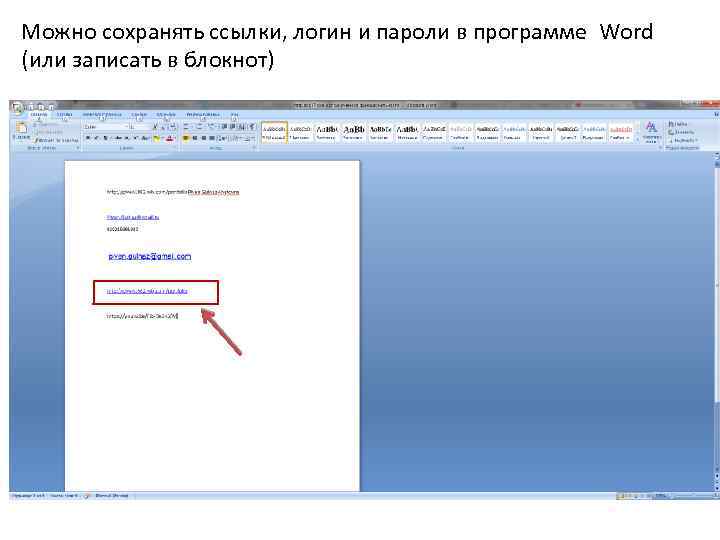720x540 pixels.
Task: Click the language indicator in status bar
Action: click(x=112, y=496)
